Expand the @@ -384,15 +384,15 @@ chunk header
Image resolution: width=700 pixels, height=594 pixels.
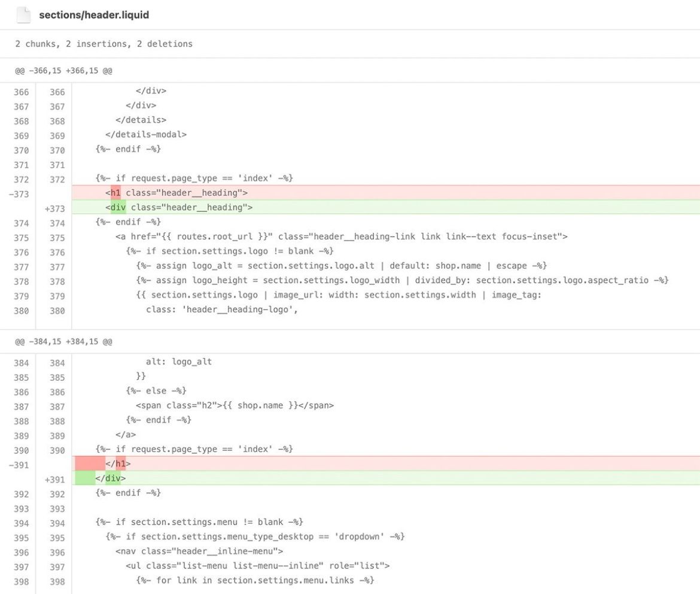pyautogui.click(x=64, y=341)
